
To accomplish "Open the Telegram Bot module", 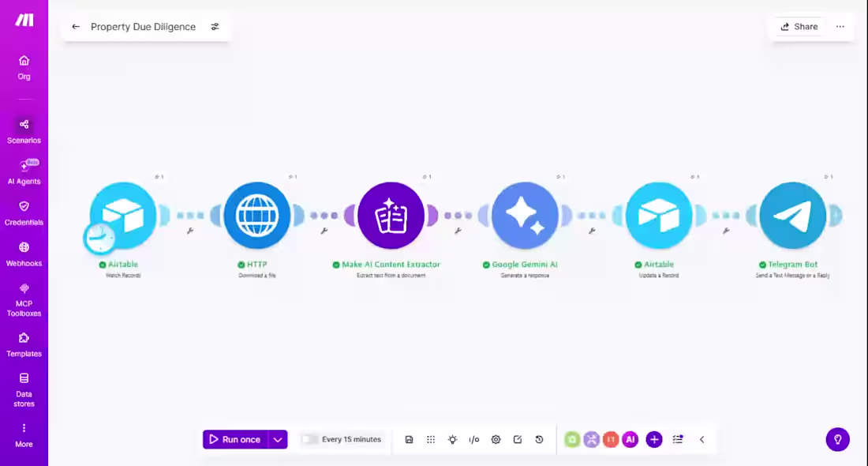I will [x=793, y=215].
